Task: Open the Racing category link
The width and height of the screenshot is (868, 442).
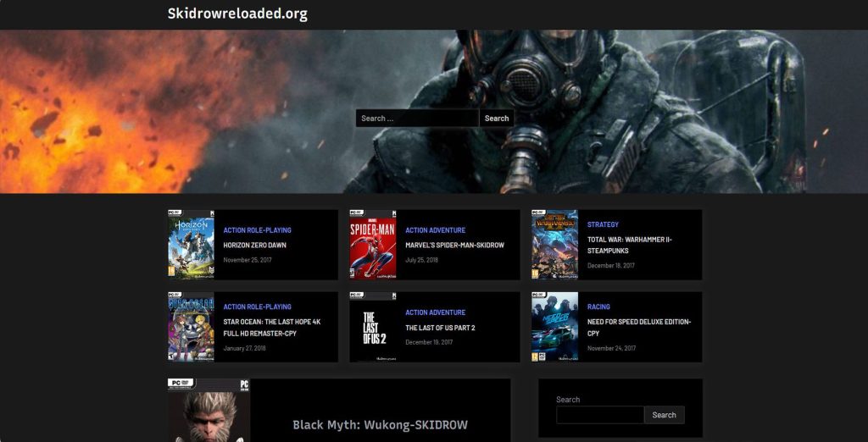Action: (598, 307)
